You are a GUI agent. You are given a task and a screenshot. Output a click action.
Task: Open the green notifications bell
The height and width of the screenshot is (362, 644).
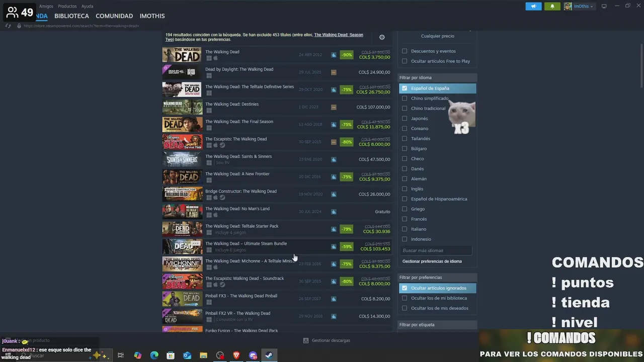tap(552, 7)
